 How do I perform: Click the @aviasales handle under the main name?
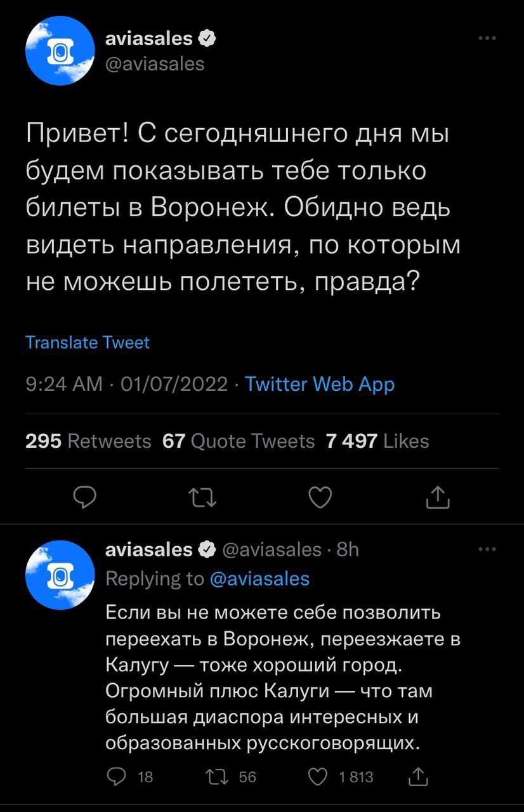(154, 63)
